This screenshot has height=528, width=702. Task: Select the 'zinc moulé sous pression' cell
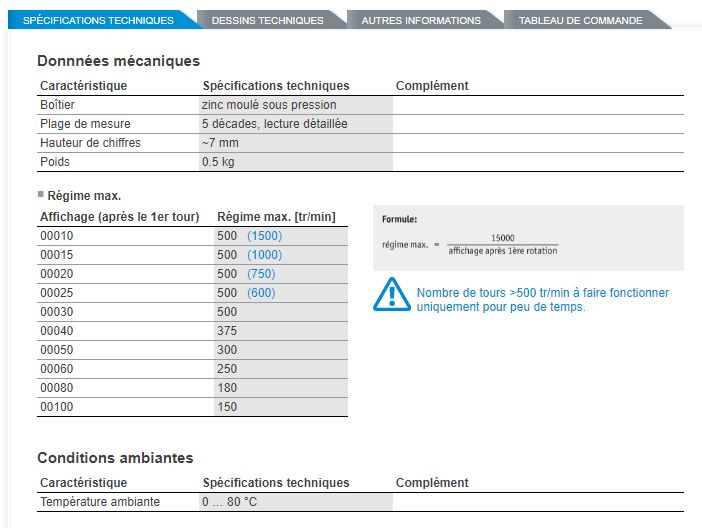click(269, 105)
